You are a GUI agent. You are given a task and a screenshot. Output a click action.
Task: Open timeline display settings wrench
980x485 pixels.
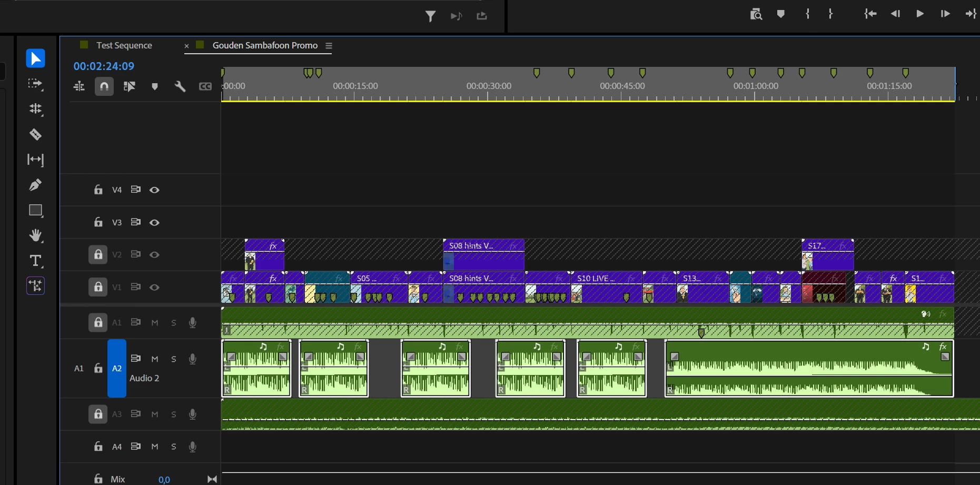180,86
